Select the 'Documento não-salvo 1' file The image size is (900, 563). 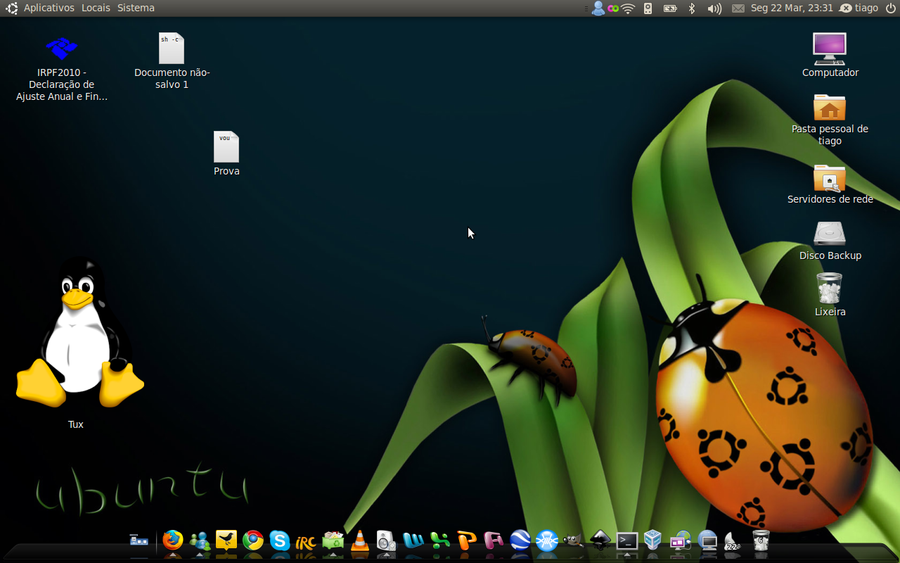point(172,61)
